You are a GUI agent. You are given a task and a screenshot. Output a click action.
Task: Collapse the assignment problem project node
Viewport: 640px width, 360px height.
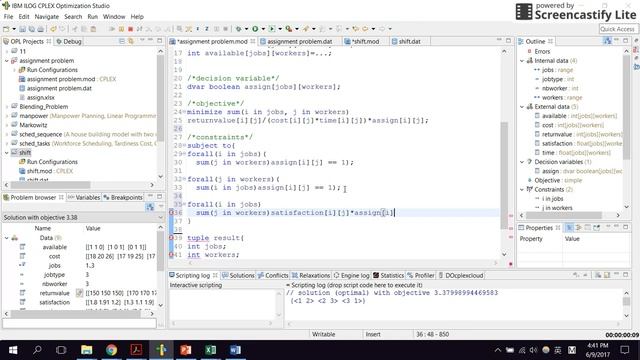[7, 61]
